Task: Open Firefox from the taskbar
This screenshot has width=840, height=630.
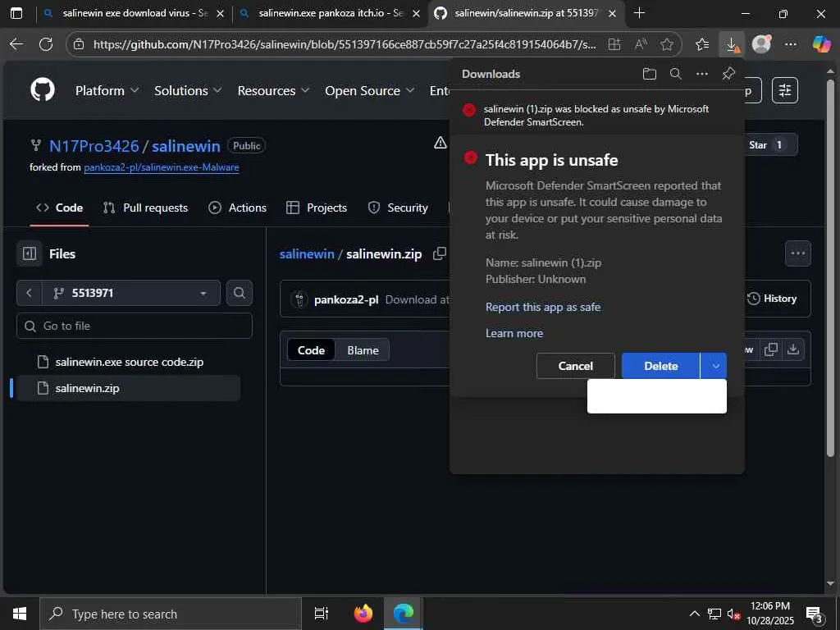Action: 363,614
